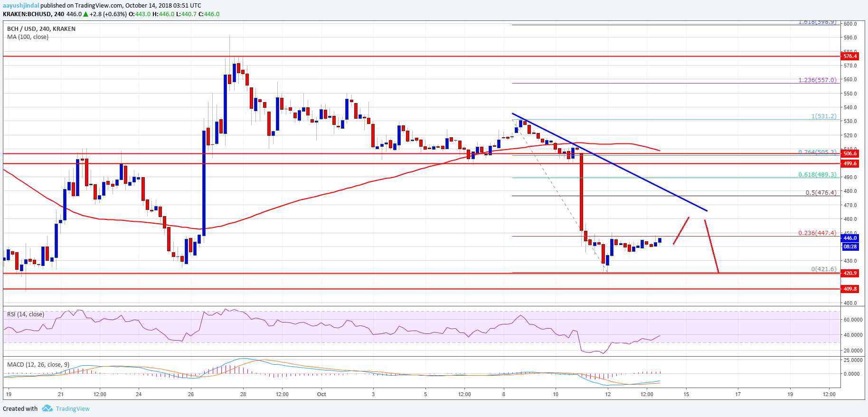This screenshot has width=868, height=417.
Task: Click the 446.0 current price tag
Action: click(849, 238)
